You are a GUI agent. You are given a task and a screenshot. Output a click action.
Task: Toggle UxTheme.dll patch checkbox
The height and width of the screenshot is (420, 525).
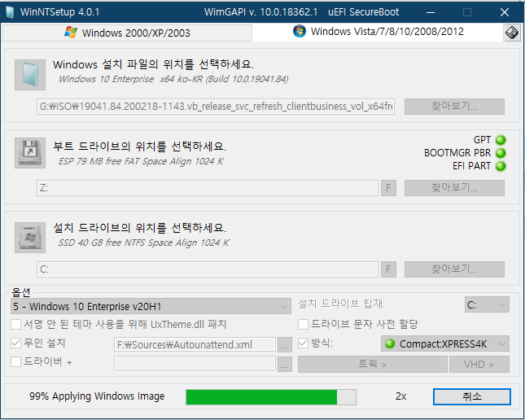tap(15, 325)
